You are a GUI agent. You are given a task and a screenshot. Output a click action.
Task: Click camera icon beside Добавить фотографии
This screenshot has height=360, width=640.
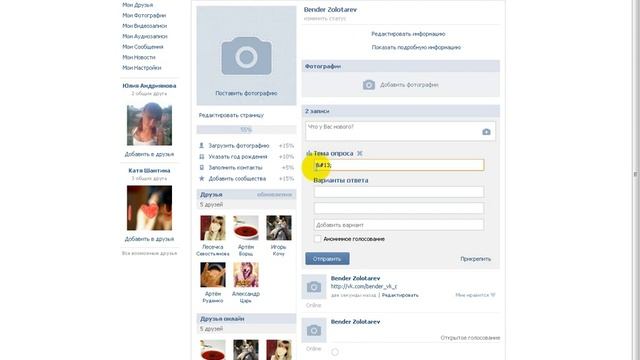coord(369,85)
